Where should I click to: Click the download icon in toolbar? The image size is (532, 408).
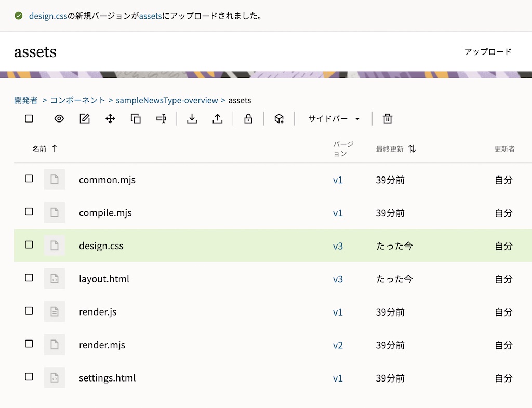(x=192, y=119)
